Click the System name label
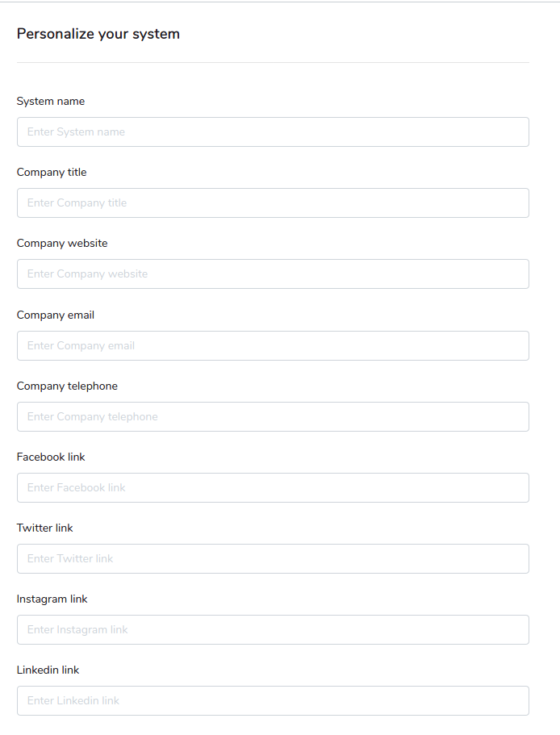 click(x=51, y=101)
